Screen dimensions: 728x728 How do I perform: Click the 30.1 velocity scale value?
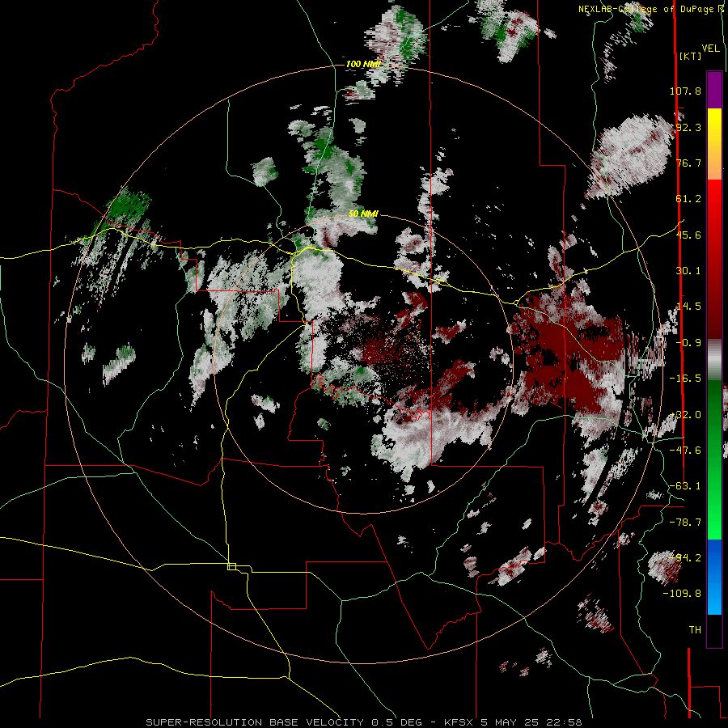(x=688, y=271)
